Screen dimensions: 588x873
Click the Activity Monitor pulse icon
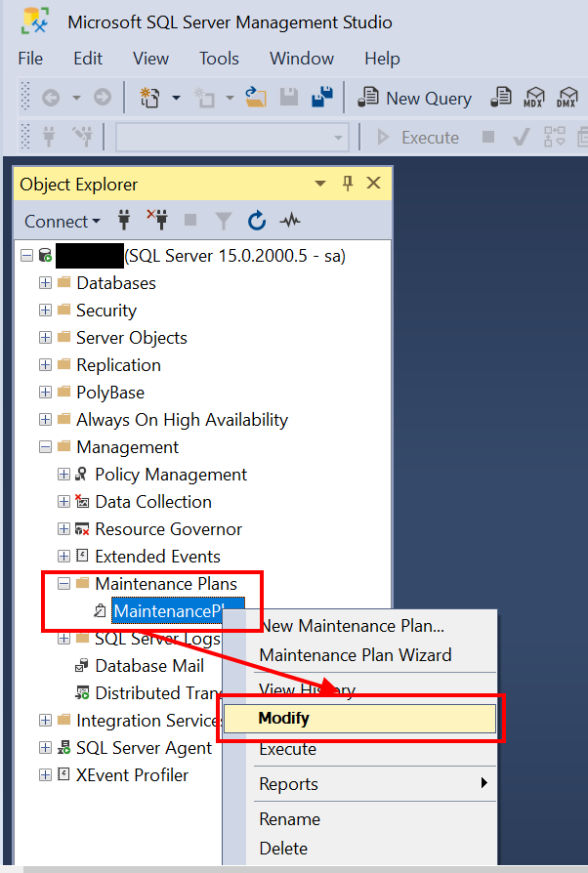290,221
